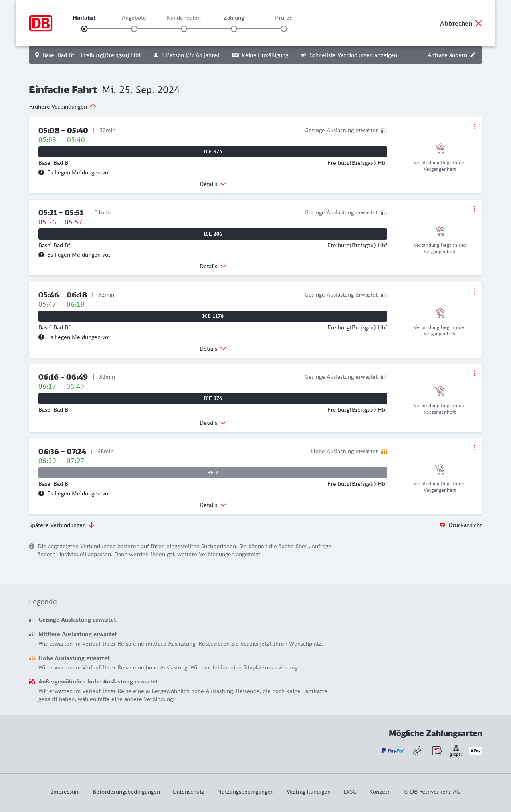The image size is (511, 812).
Task: Click the pencil icon next to Anfrage ändern
Action: (473, 55)
